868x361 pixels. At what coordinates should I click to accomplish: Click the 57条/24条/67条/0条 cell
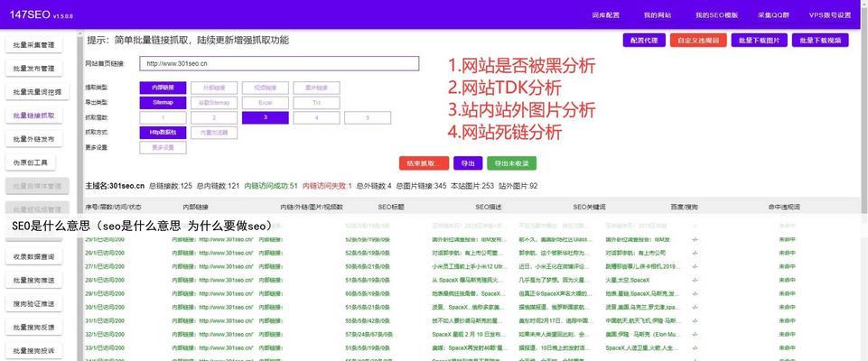tap(368, 334)
